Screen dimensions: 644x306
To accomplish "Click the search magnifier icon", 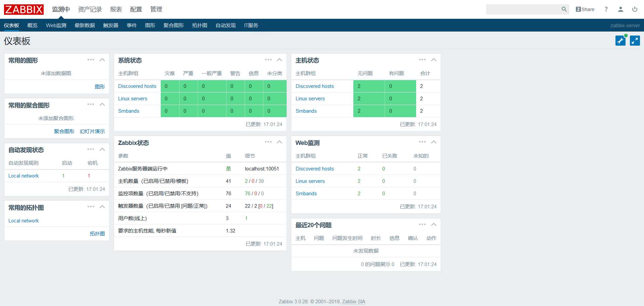I will [x=564, y=9].
